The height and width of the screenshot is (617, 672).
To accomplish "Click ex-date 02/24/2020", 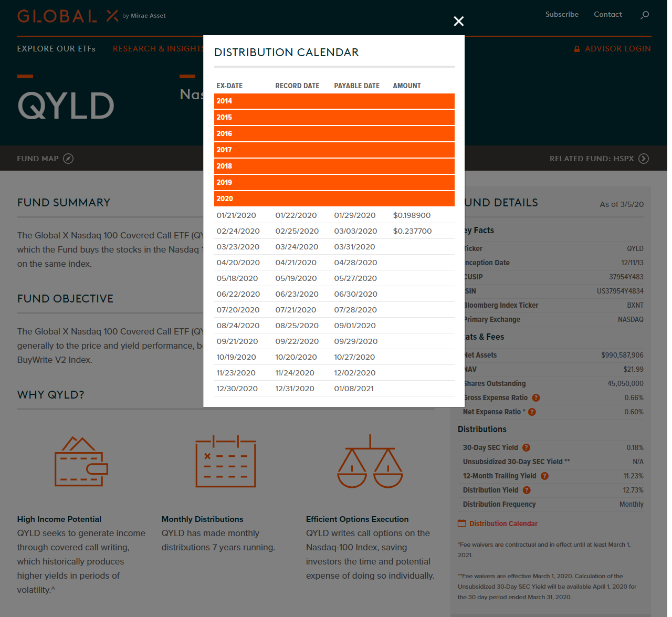I will pyautogui.click(x=238, y=231).
